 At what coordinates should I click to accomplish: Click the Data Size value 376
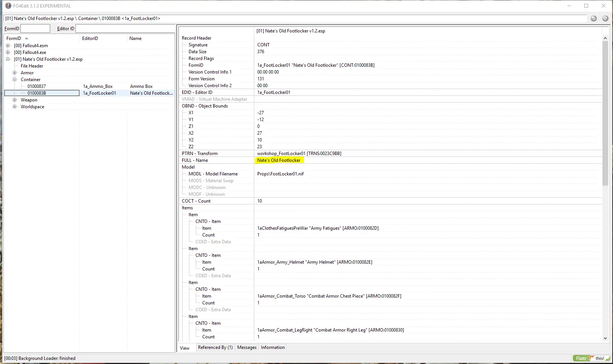coord(261,52)
